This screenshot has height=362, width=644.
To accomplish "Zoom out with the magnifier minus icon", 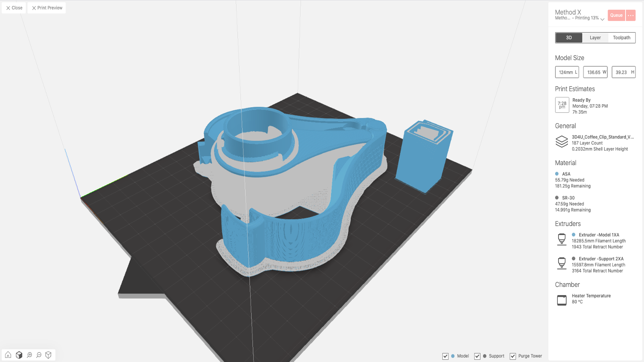I will pos(39,355).
